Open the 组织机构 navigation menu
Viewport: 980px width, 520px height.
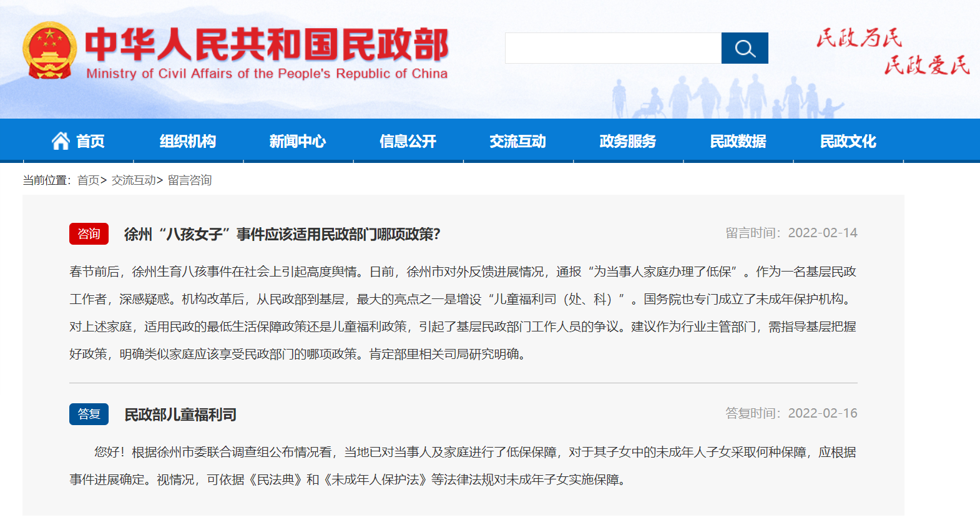coord(187,141)
